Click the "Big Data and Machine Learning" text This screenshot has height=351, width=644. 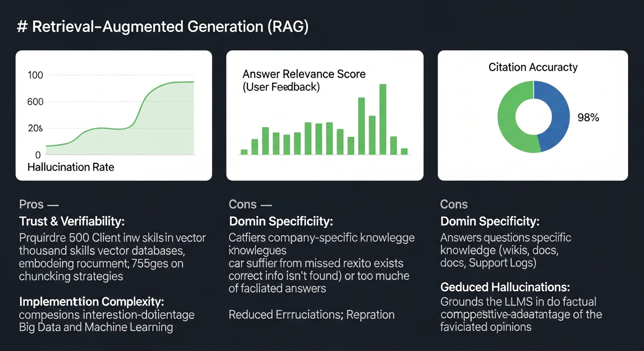pyautogui.click(x=96, y=327)
